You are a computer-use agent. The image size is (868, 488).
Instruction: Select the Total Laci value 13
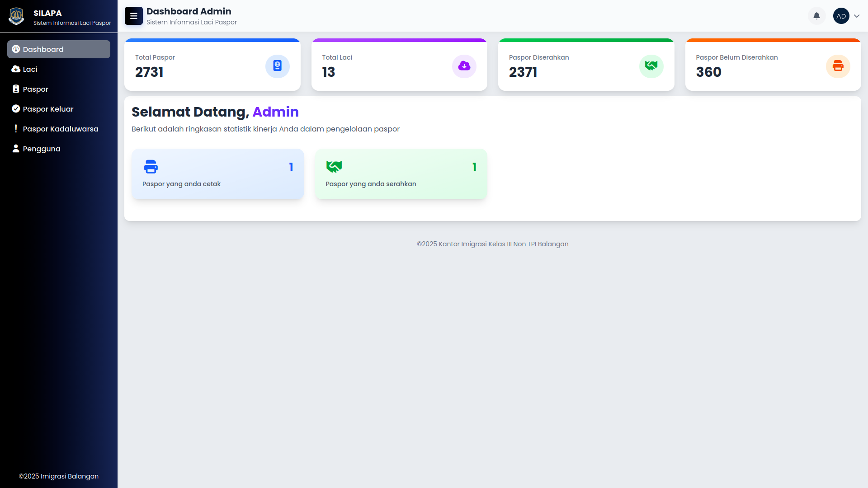pyautogui.click(x=329, y=72)
